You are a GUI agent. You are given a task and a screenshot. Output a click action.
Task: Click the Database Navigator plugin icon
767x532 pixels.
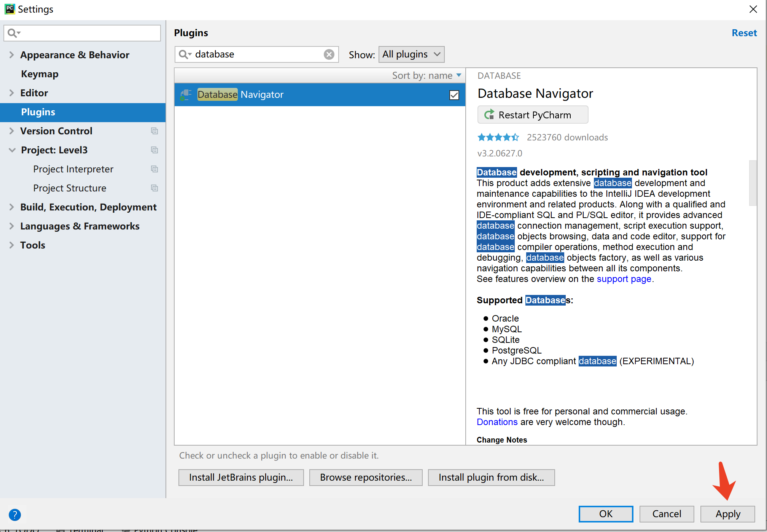tap(186, 95)
